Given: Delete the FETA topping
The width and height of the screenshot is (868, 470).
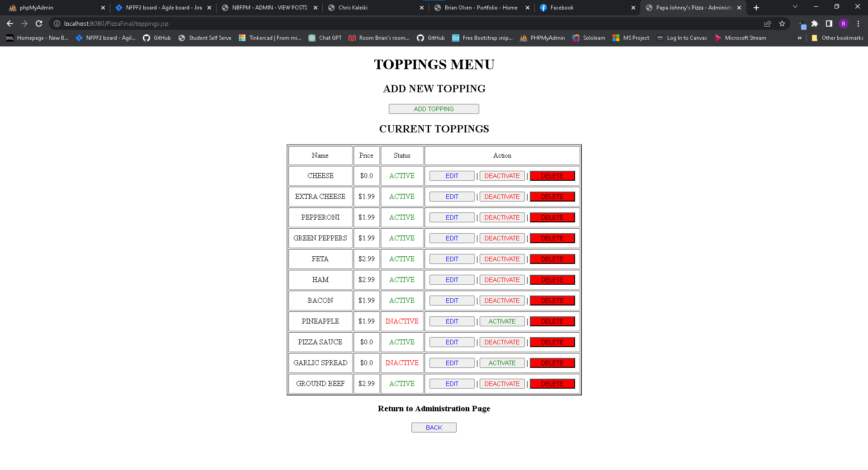Looking at the screenshot, I should [552, 259].
